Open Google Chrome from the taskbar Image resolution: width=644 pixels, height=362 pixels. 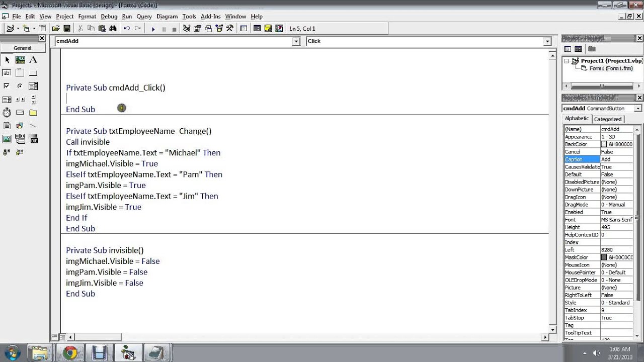tap(70, 352)
